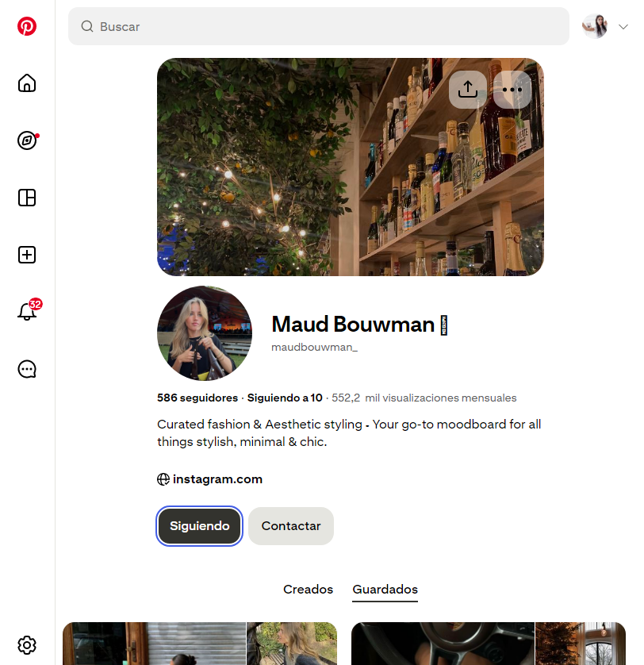
Task: Open more options three-dot button on cover
Action: point(512,90)
